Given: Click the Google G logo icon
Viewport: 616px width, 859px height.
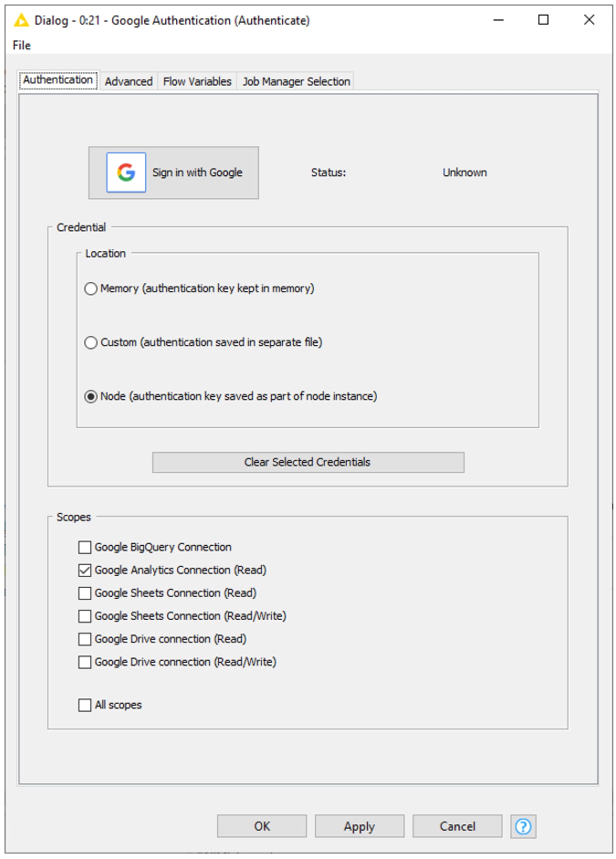Looking at the screenshot, I should (x=126, y=173).
